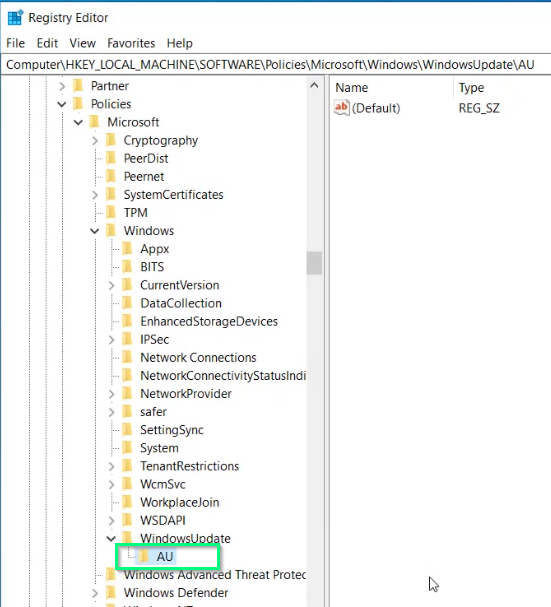Click the REG_SZ type cell

tap(479, 108)
